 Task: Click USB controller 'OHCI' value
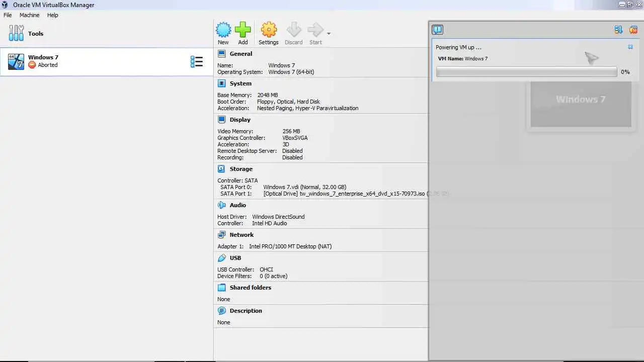point(267,269)
